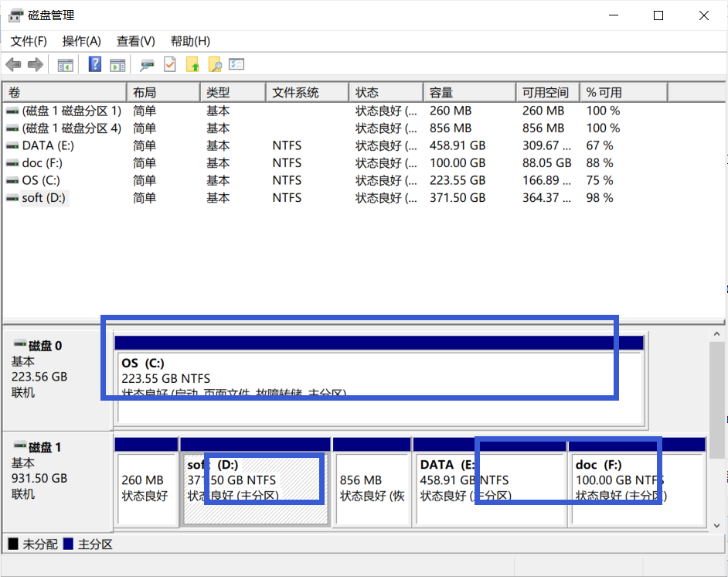Select the 260 MB partition block on disk 1
This screenshot has height=577, width=728.
(x=146, y=481)
